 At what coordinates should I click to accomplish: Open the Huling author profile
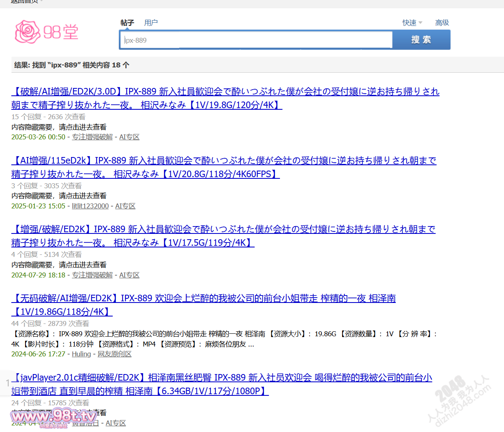81,354
